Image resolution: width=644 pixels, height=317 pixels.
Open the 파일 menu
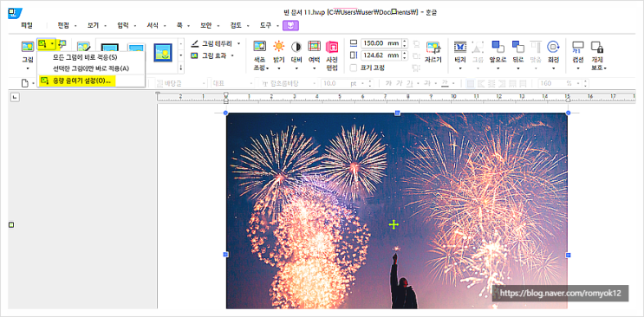pos(27,25)
